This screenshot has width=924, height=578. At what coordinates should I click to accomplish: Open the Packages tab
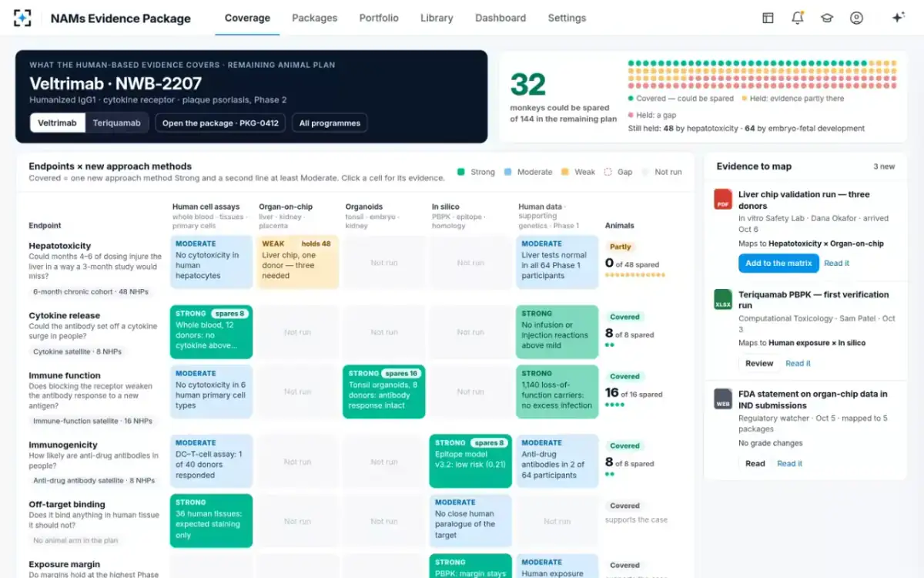coord(314,18)
